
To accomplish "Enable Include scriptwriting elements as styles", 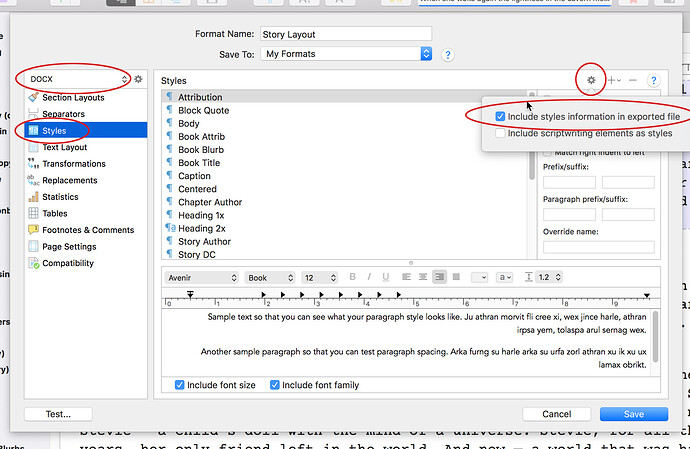I will point(500,132).
